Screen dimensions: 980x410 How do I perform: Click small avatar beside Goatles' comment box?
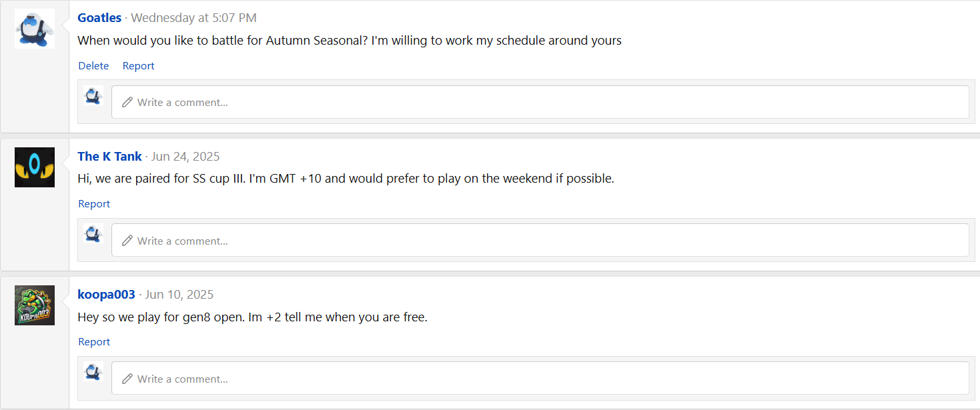point(93,96)
